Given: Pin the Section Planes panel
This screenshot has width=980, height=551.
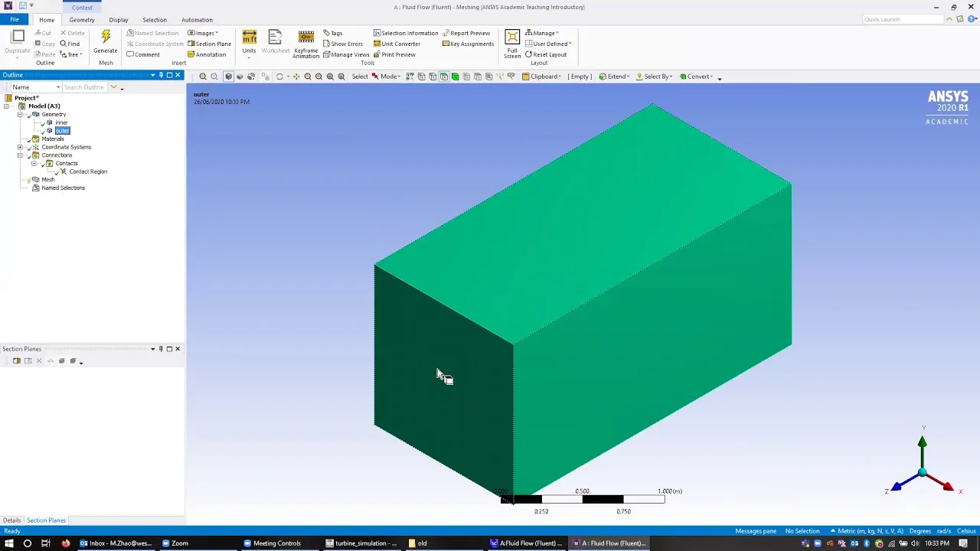Looking at the screenshot, I should (161, 349).
